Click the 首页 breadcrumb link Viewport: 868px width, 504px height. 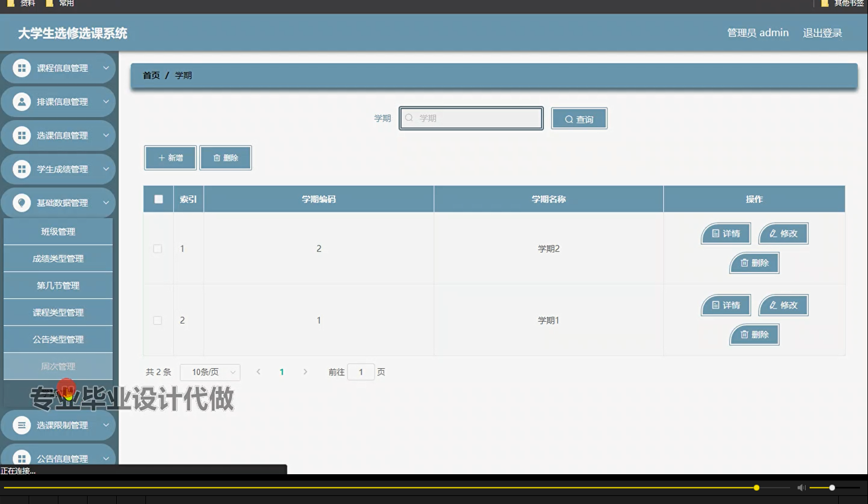(x=151, y=76)
